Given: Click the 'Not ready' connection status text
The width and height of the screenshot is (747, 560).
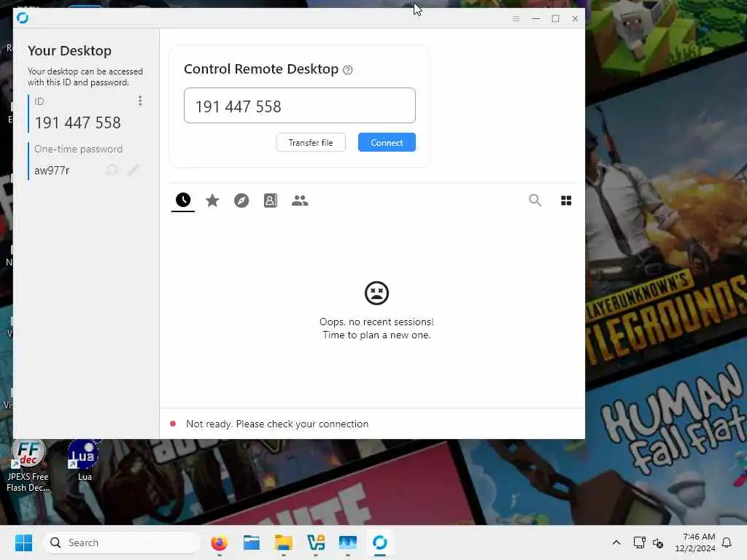Looking at the screenshot, I should tap(277, 424).
